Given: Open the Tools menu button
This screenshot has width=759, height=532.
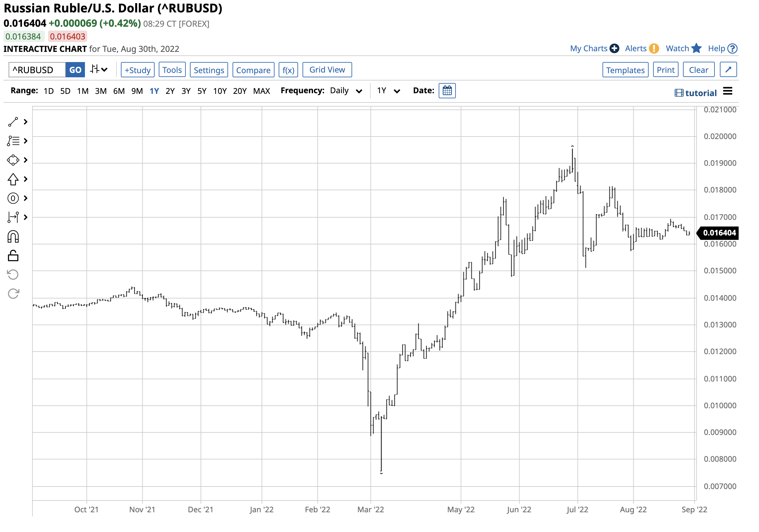Looking at the screenshot, I should [172, 70].
